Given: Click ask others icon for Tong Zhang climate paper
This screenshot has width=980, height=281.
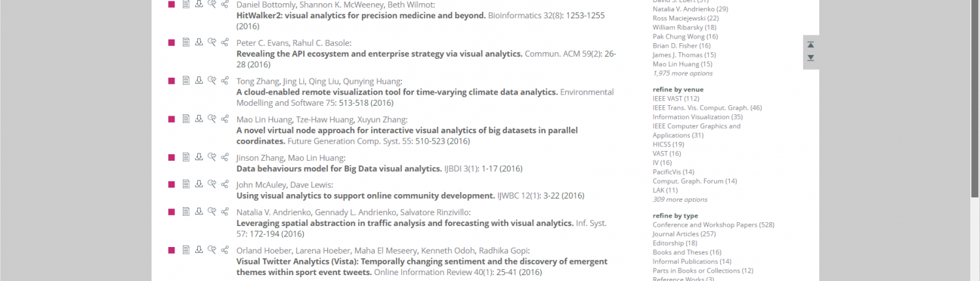Looking at the screenshot, I should point(212,80).
